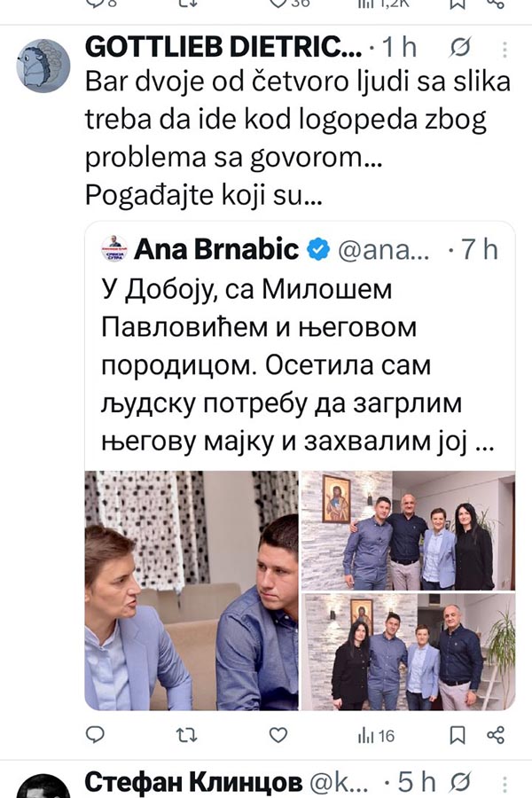Screen dimensions: 532x798
Task: Open bottom-right group photo of four people
Action: coord(408,652)
